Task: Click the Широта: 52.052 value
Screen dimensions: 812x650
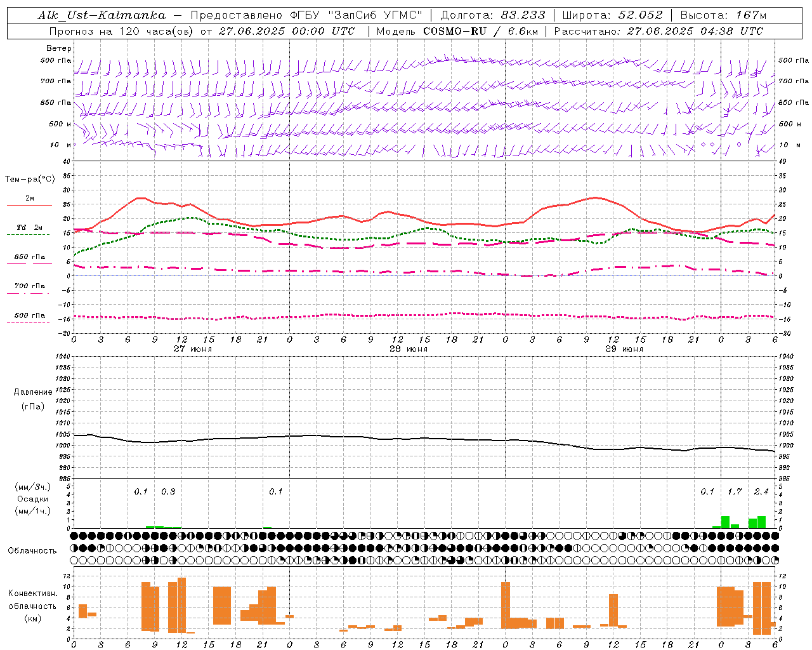Action: 613,15
